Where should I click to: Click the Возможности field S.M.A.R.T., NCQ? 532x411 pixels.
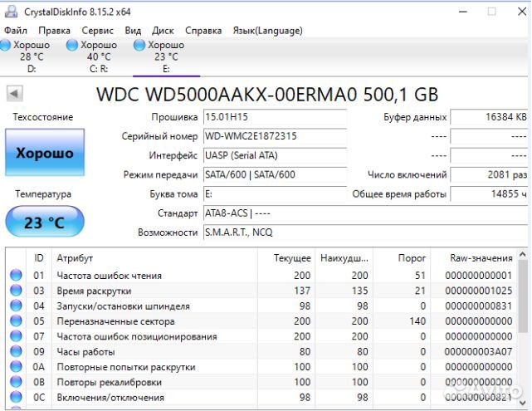coord(366,232)
